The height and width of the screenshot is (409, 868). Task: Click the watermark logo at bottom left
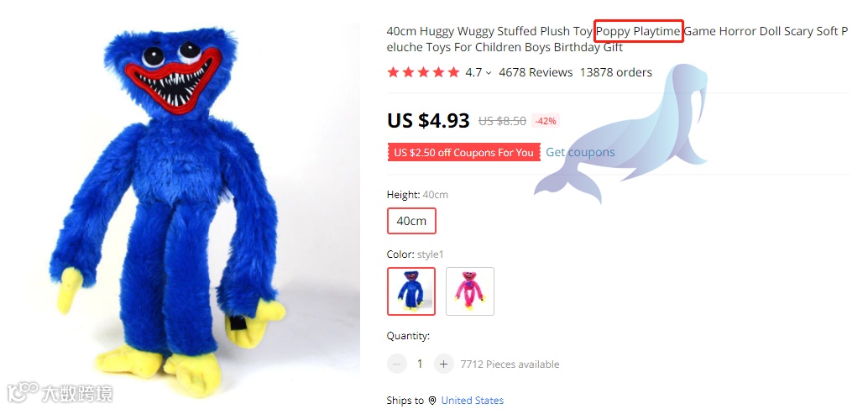point(60,392)
